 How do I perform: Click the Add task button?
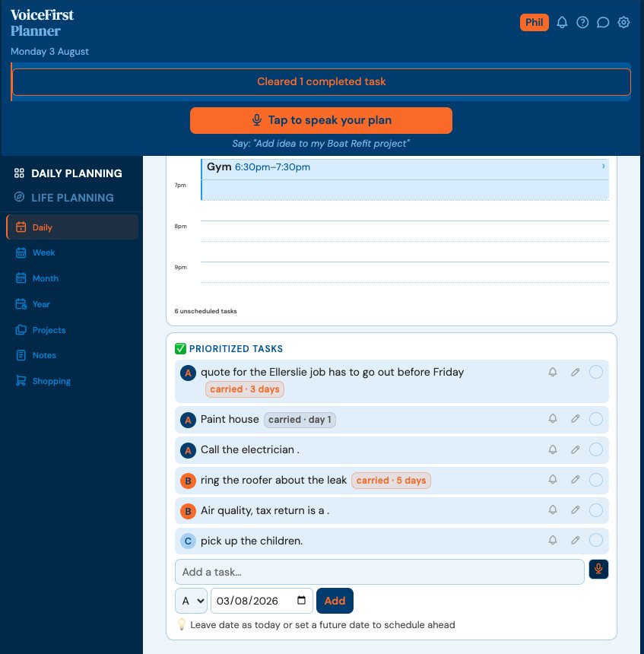335,601
